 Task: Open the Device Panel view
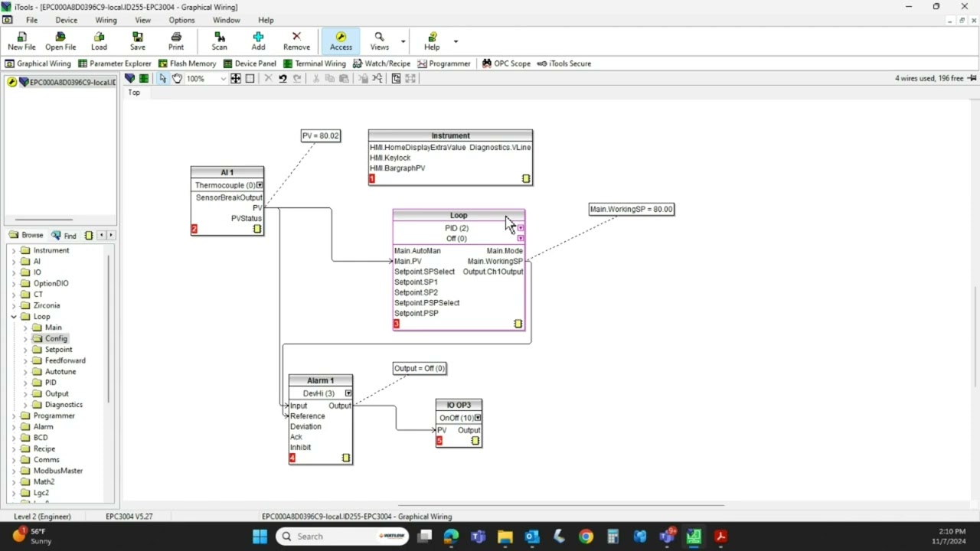pos(250,64)
